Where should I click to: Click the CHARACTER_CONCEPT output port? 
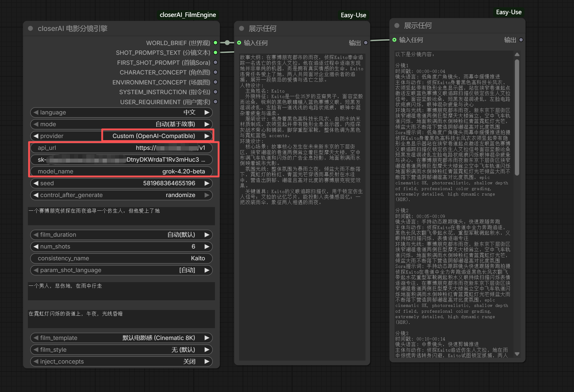coord(215,72)
